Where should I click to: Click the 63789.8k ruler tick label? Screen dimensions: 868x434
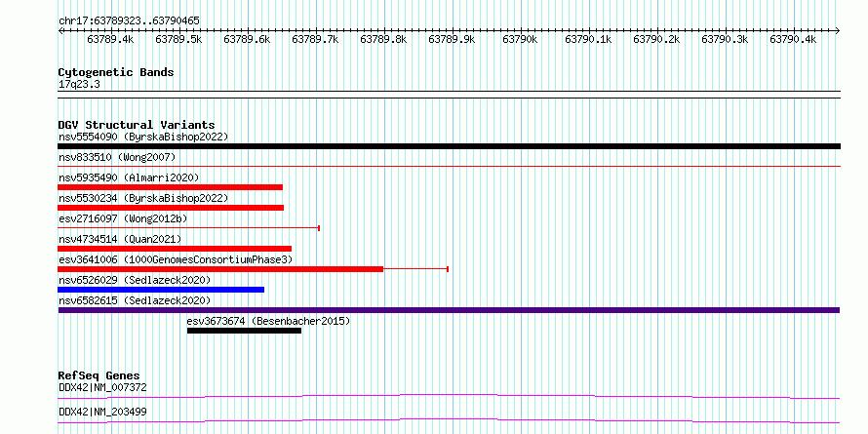(383, 40)
